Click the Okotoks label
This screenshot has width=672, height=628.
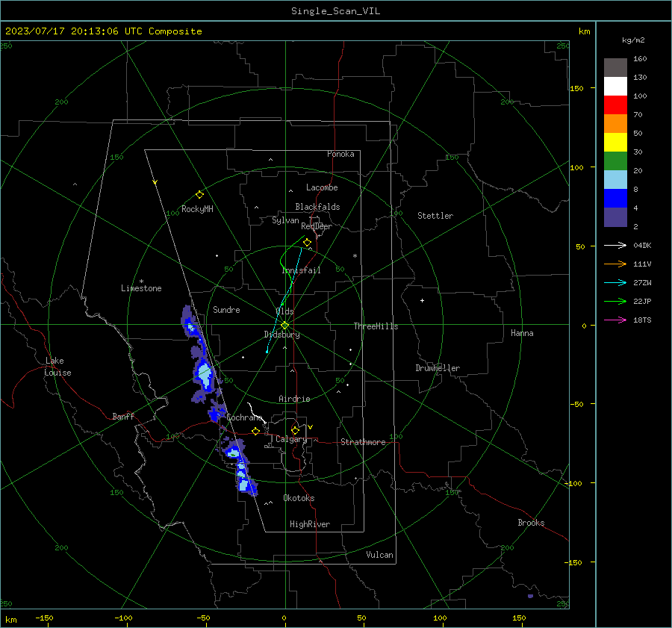pos(299,498)
